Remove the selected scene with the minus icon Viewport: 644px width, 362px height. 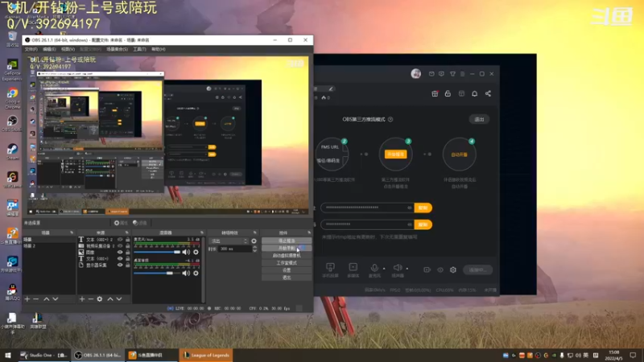click(x=35, y=299)
